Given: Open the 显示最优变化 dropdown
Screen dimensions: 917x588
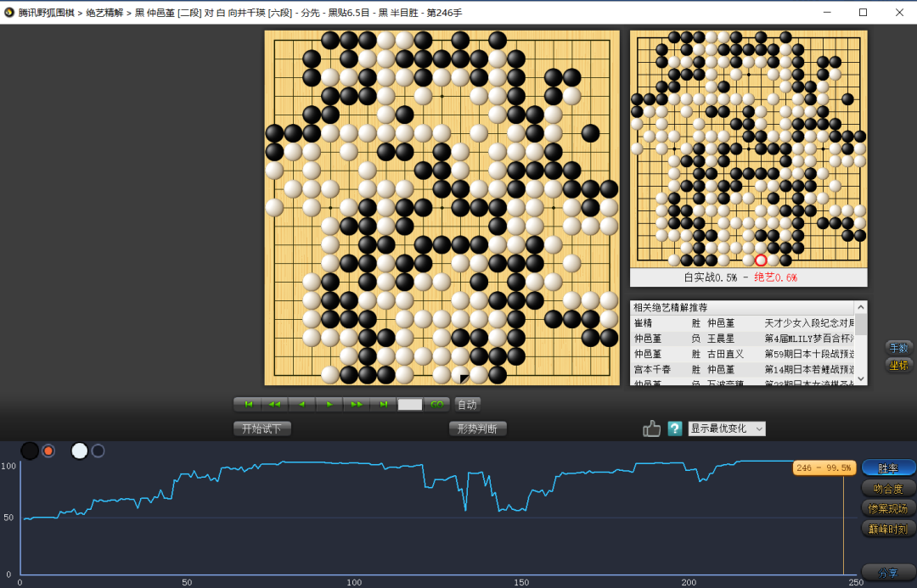Looking at the screenshot, I should point(726,428).
